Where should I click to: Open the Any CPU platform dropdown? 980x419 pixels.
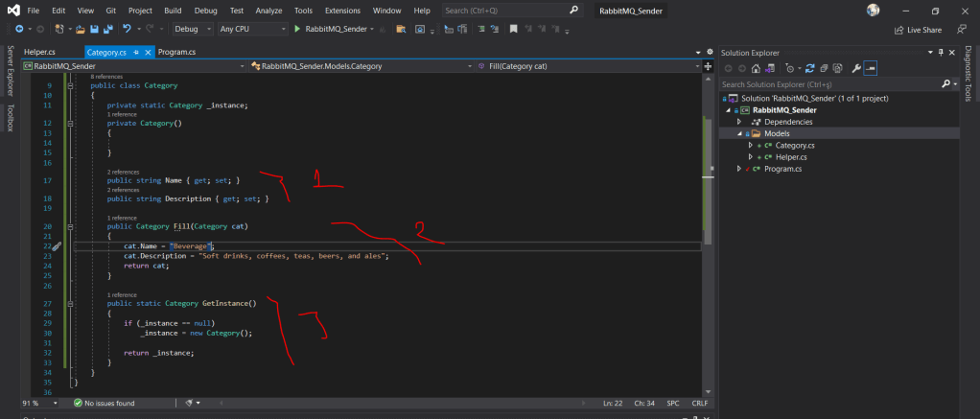[x=252, y=30]
